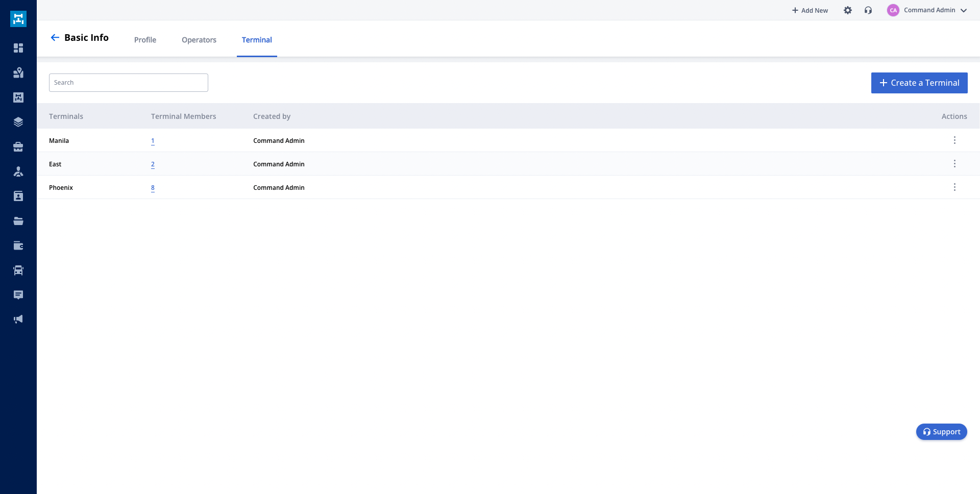
Task: Click the East terminal name
Action: point(55,164)
